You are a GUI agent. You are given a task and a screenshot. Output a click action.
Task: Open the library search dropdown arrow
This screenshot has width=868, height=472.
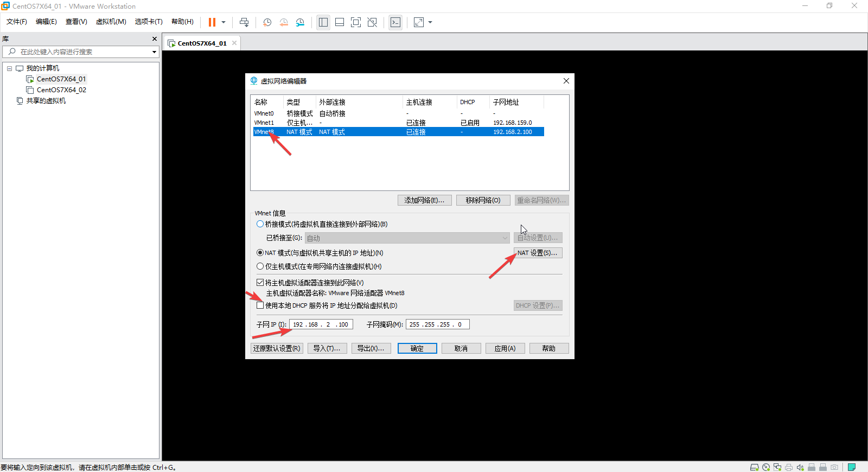pos(155,52)
